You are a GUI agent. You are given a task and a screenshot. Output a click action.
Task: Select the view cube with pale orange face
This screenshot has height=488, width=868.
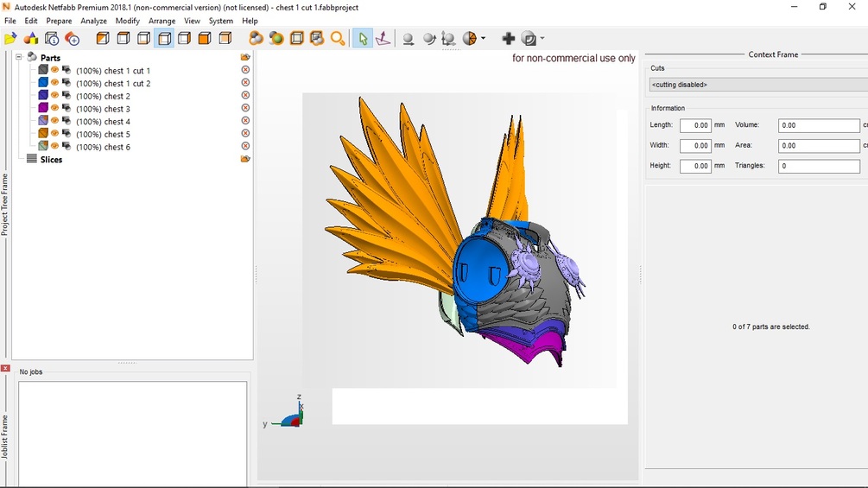pyautogui.click(x=225, y=39)
